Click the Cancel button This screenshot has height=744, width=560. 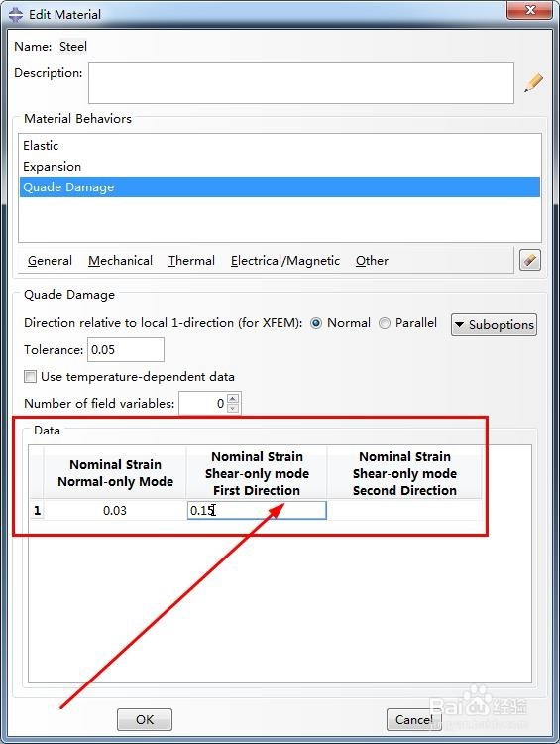(414, 720)
